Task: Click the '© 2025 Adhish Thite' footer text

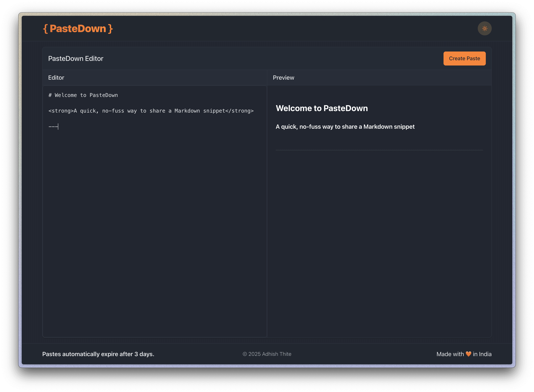Action: pos(267,354)
